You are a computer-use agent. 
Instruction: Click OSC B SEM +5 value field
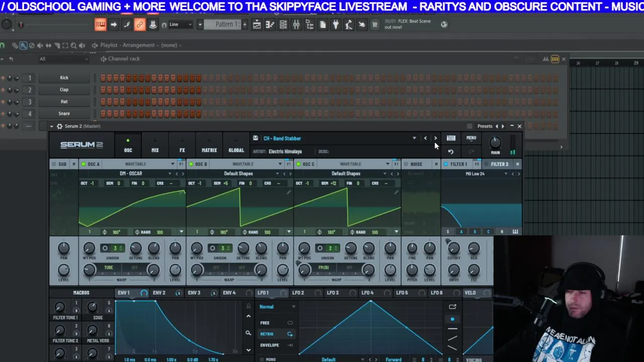click(221, 183)
